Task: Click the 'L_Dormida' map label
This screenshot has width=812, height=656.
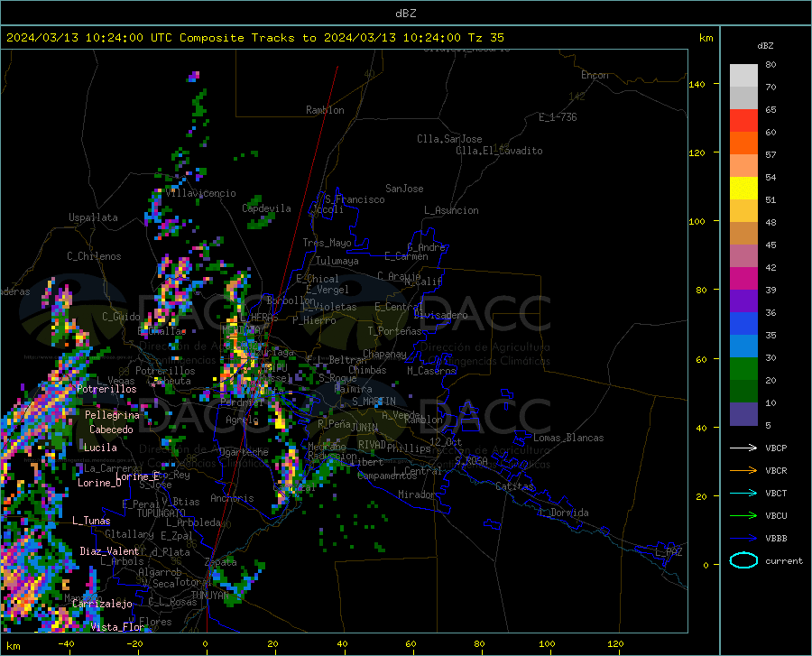Action: (563, 513)
